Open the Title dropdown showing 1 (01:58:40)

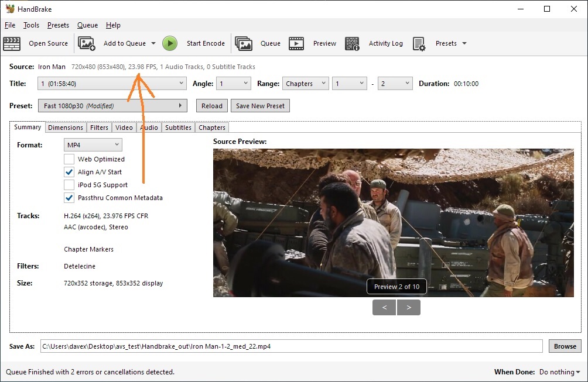click(112, 84)
